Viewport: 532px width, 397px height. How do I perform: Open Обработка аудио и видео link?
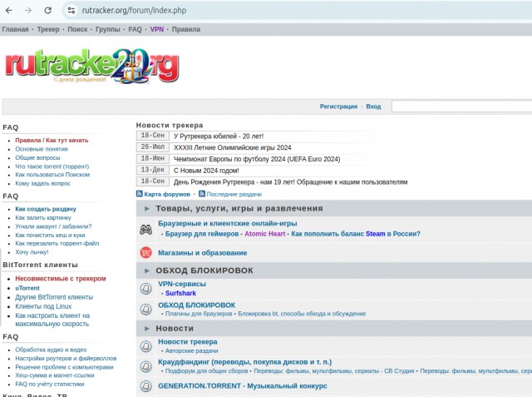click(x=51, y=350)
